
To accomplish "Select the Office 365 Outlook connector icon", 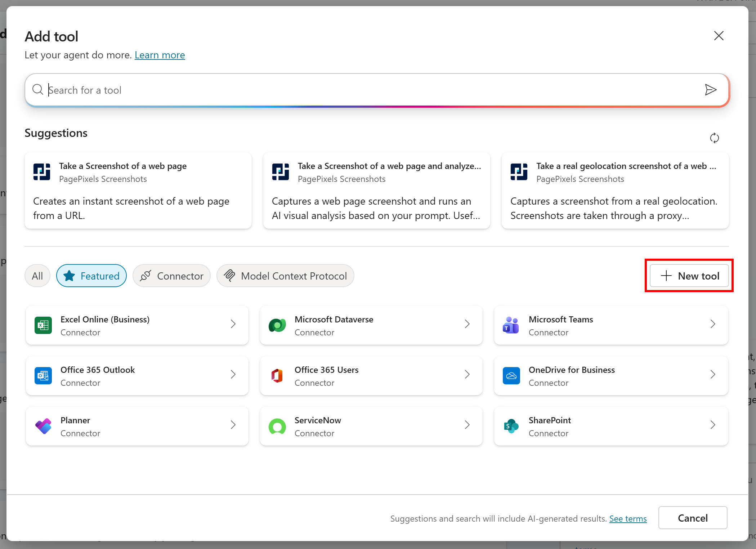I will point(43,376).
